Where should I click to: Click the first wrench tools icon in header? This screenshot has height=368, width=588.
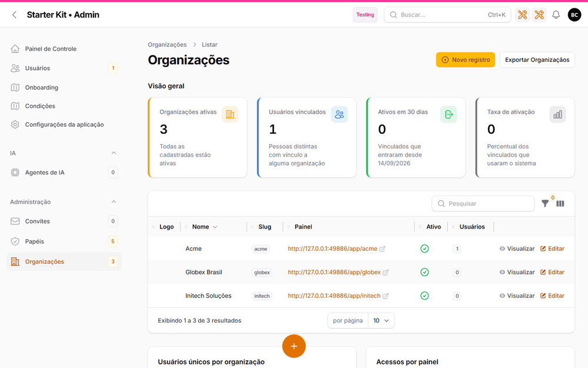(522, 15)
